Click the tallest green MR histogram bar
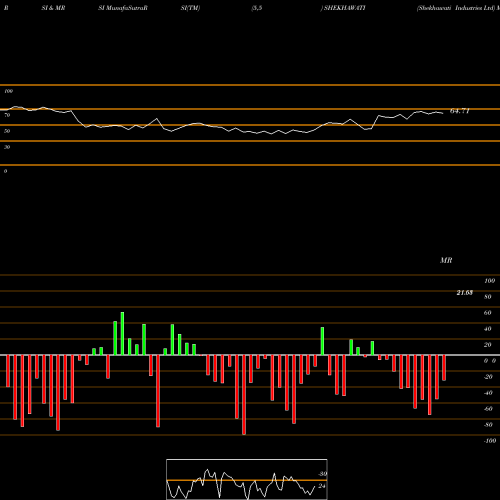Screen dimensions: 500x500 pyautogui.click(x=122, y=334)
